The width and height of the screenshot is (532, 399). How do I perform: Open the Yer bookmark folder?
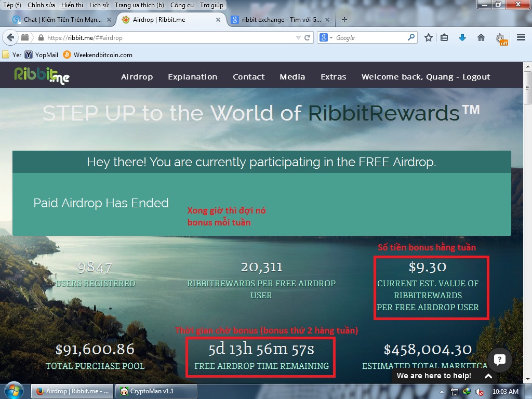tap(11, 55)
